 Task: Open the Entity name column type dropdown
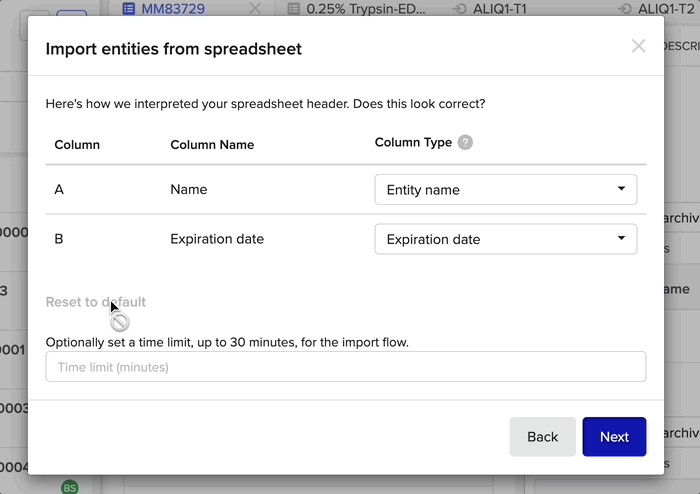click(506, 190)
